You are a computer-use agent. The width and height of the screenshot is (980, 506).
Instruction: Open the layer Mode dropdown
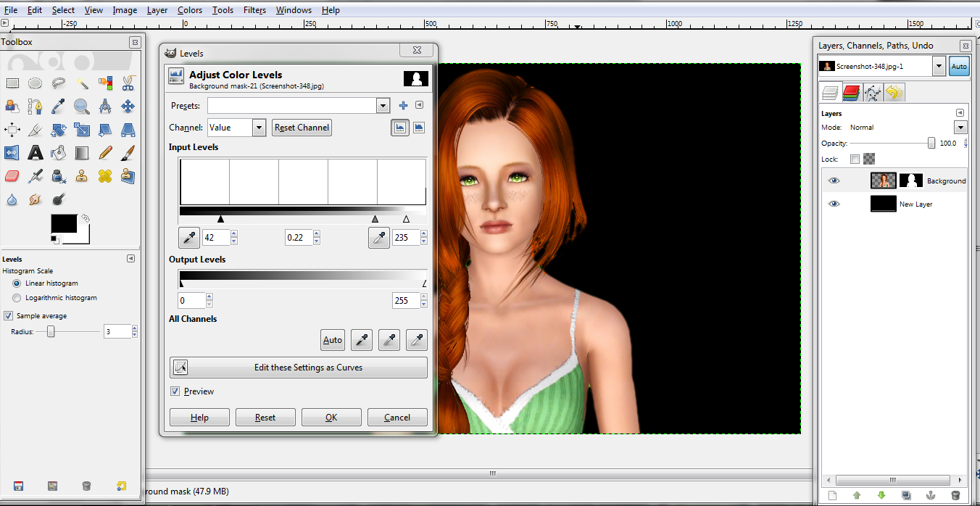tap(960, 127)
